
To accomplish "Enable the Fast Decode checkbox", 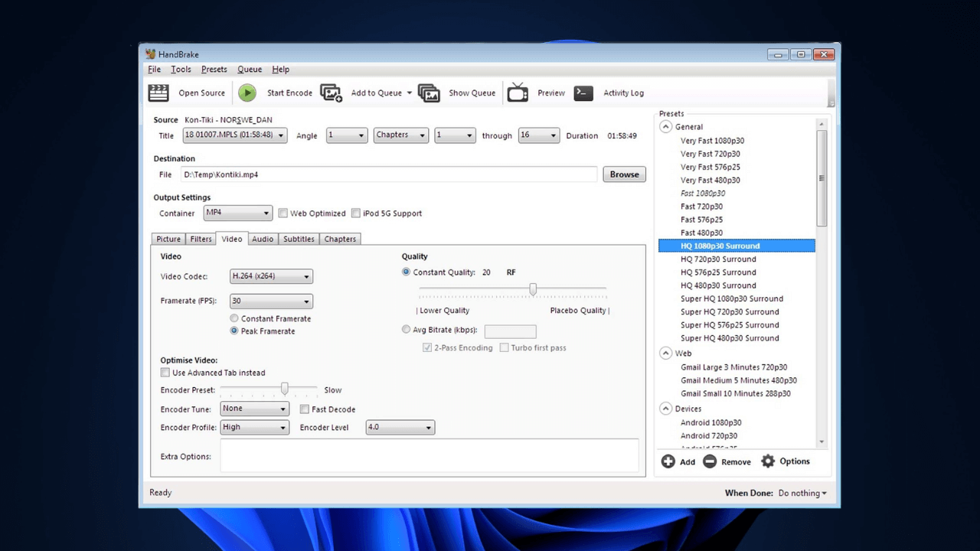I will coord(304,409).
